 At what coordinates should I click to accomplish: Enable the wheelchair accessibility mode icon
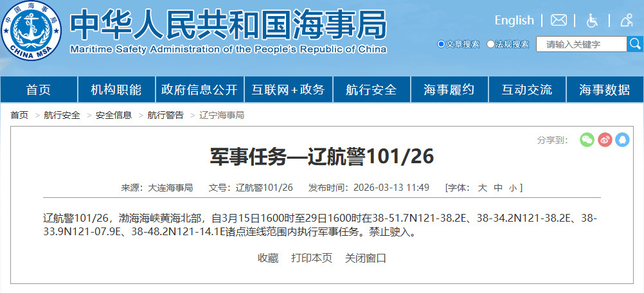pos(592,20)
